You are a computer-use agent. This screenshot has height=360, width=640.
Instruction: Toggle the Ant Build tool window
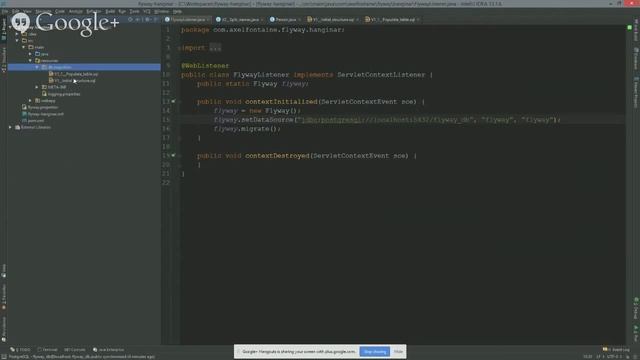pyautogui.click(x=636, y=30)
